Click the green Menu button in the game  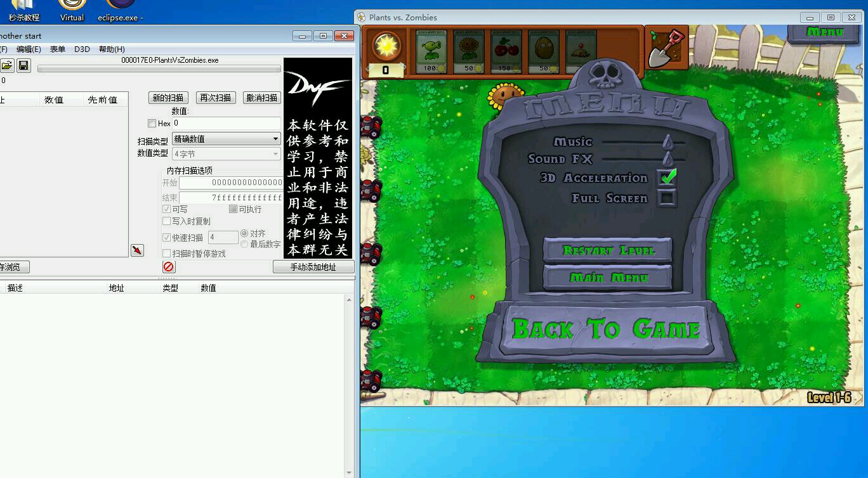point(824,32)
